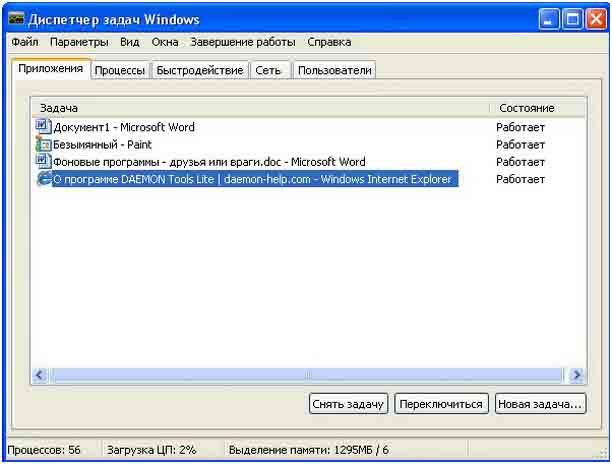Click the Word icon beside Фоновые программы
The image size is (612, 464).
coord(43,161)
